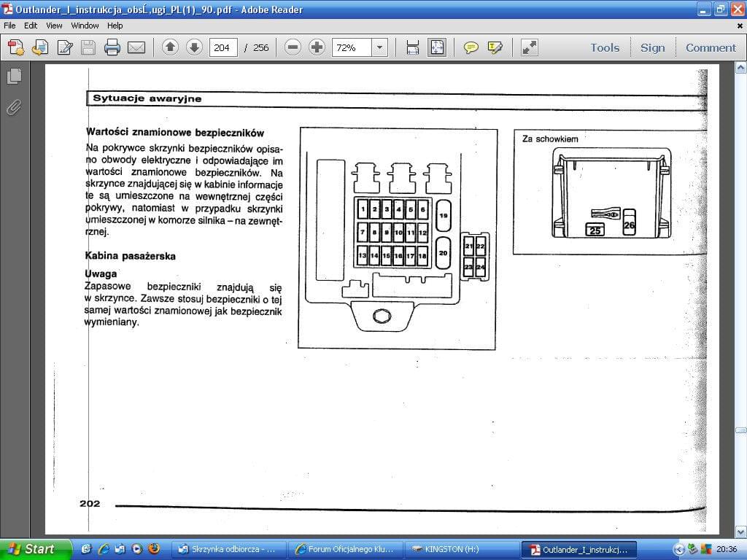This screenshot has height=560, width=747.
Task: Click the Print icon
Action: click(x=112, y=47)
